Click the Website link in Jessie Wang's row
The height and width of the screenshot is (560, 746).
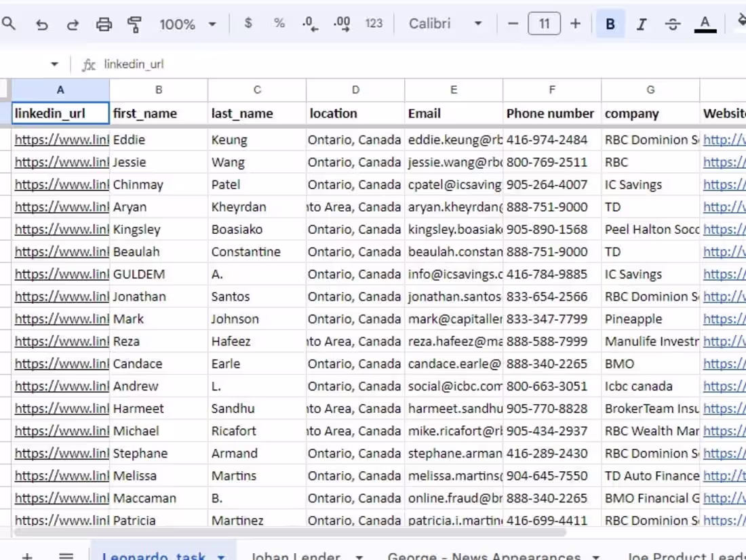(724, 162)
